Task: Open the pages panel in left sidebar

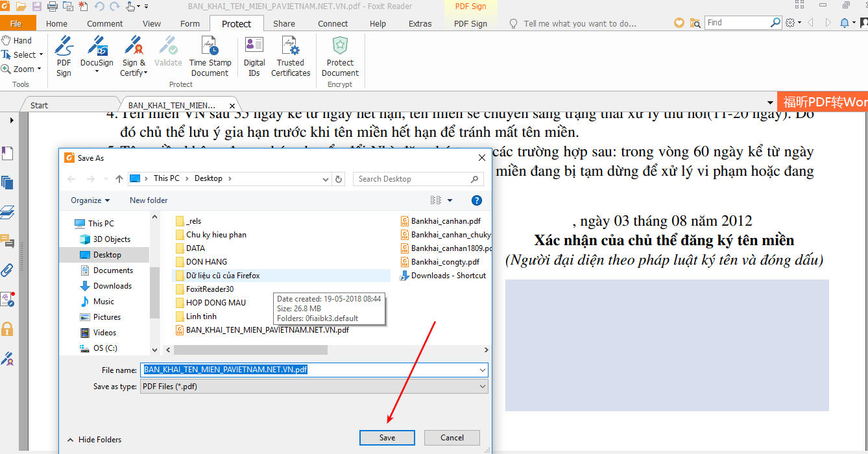Action: tap(7, 183)
